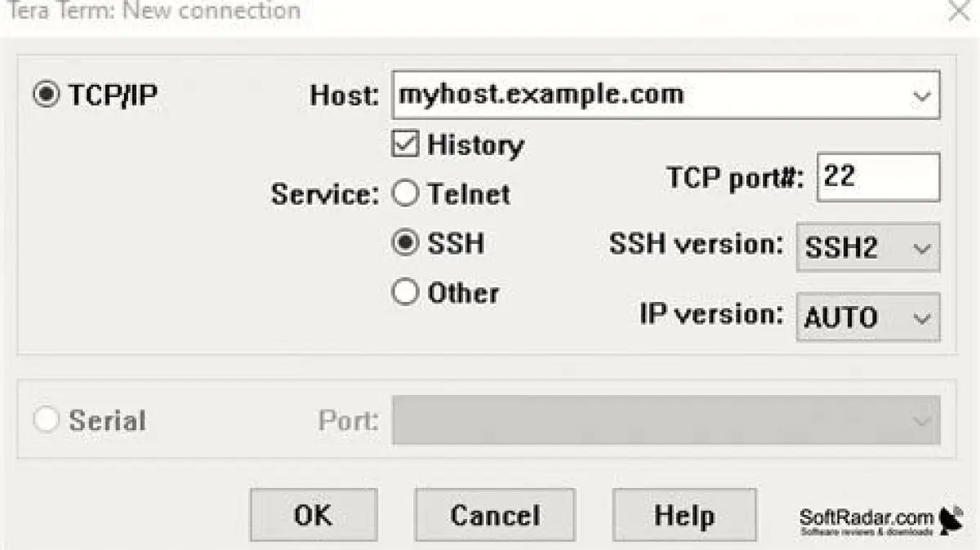The width and height of the screenshot is (980, 550).
Task: Select the TCP/IP radio button
Action: 46,95
